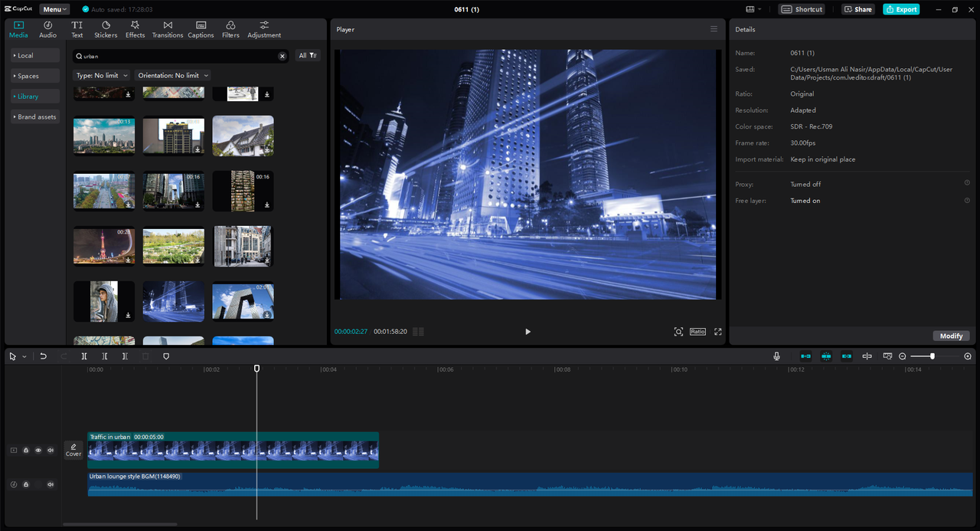Mute the audio track with BGM

pyautogui.click(x=51, y=484)
